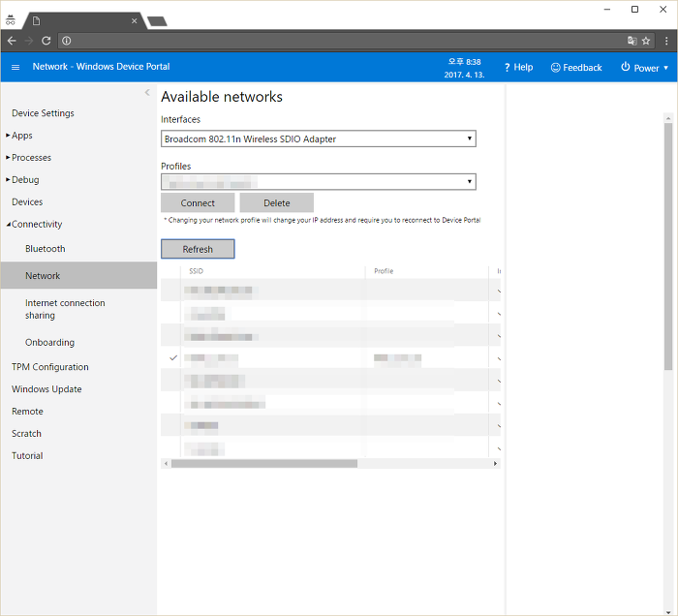Select the Network sidebar item
Viewport: 678px width, 616px height.
coord(78,275)
